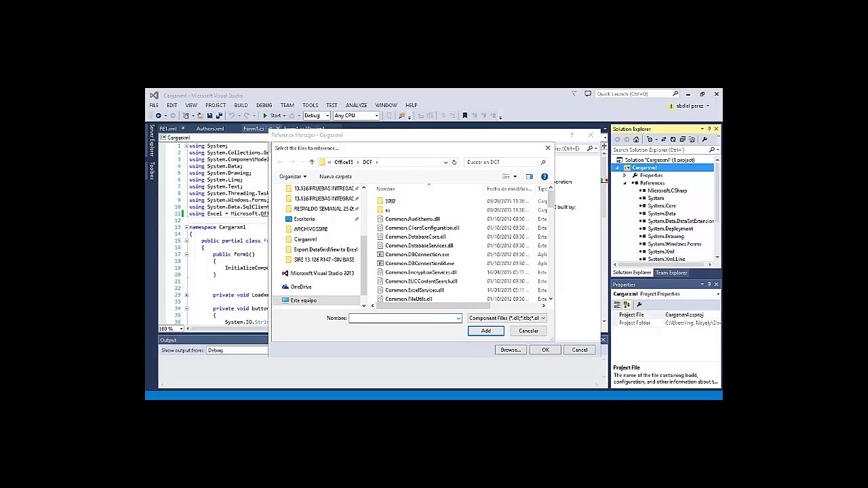Expand the Properties node in Solution Explorer

[x=625, y=176]
